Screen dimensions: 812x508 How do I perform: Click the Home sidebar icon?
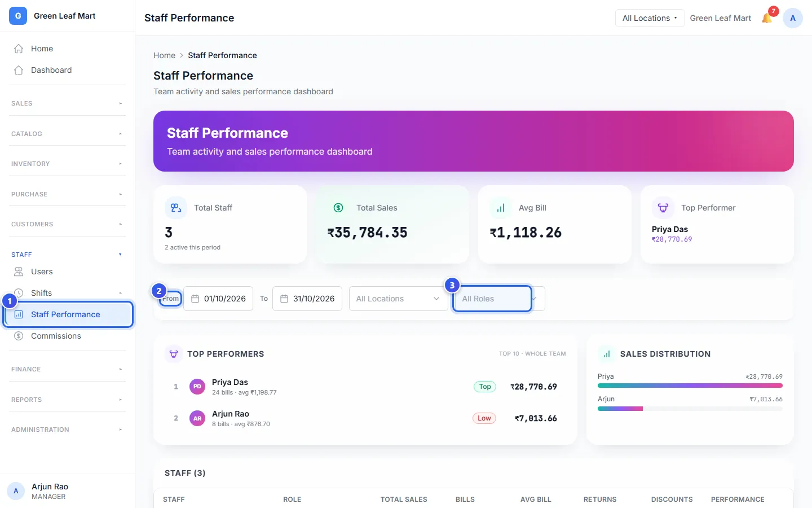click(19, 49)
